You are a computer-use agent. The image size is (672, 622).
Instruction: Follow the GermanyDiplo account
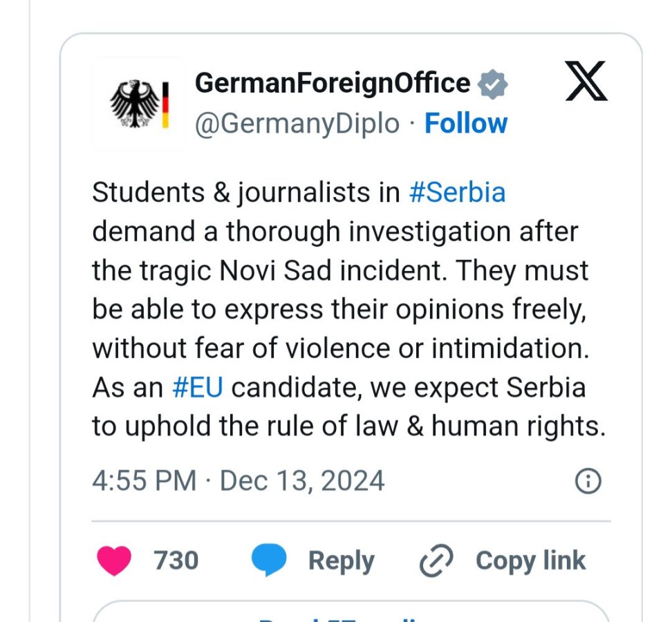coord(465,124)
